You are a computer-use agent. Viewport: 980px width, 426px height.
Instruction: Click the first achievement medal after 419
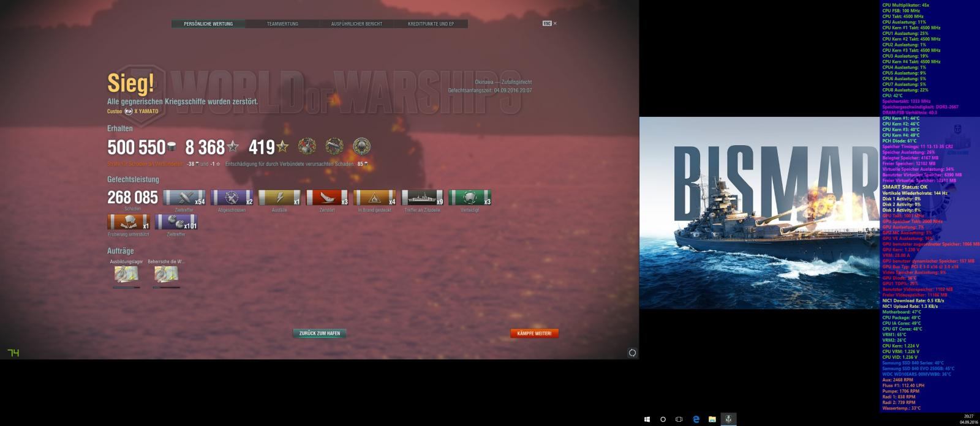coord(307,146)
